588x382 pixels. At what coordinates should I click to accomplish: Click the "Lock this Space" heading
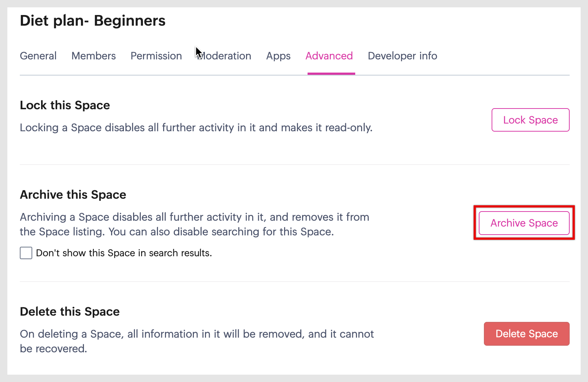pyautogui.click(x=65, y=105)
